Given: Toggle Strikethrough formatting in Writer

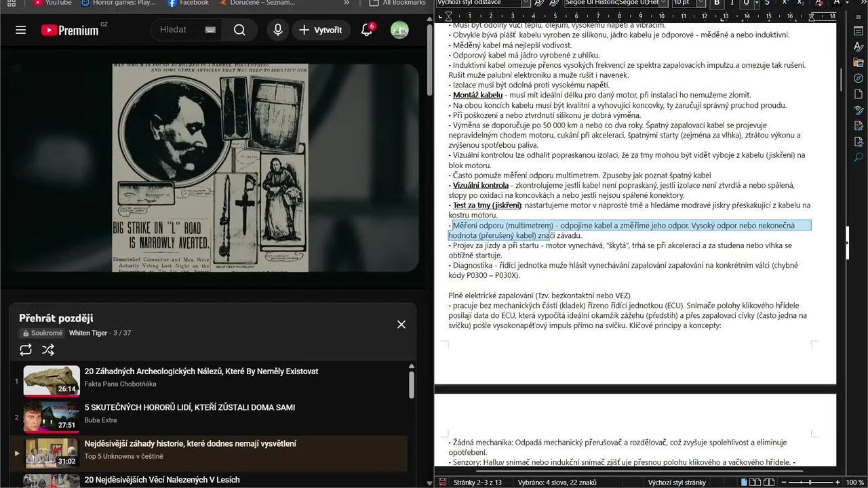Looking at the screenshot, I should coord(766,3).
